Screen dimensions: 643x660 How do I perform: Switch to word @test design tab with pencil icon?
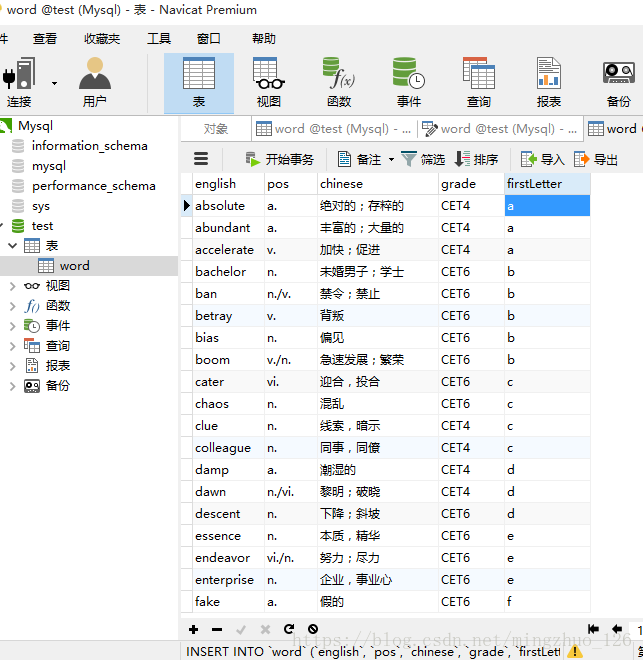click(500, 129)
